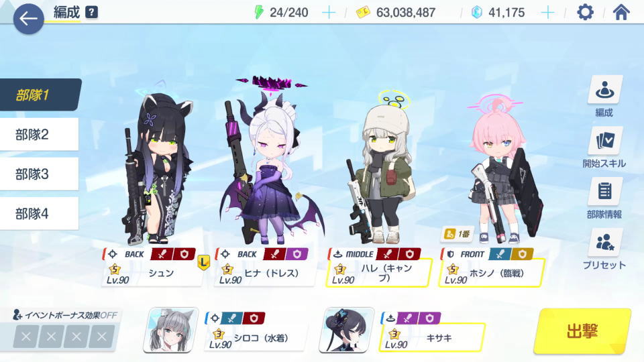Screen dimensions: 644x362
Task: Switch to 部隊2 tab
Action: click(x=39, y=134)
